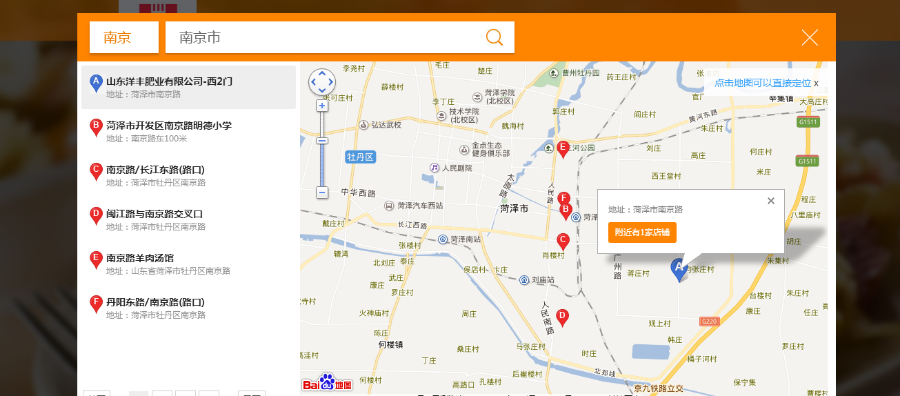Select red marker D on the map
900x396 pixels.
point(562,317)
